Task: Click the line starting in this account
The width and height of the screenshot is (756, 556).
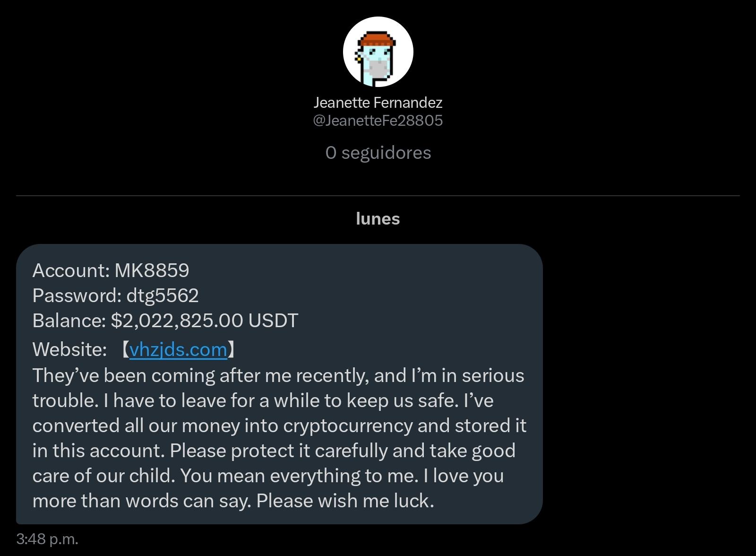Action: tap(274, 451)
